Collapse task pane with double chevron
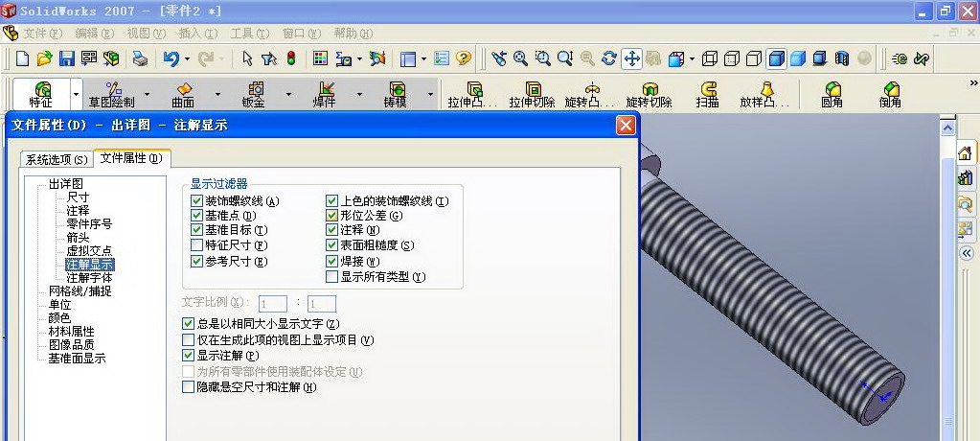The height and width of the screenshot is (441, 980). click(967, 253)
